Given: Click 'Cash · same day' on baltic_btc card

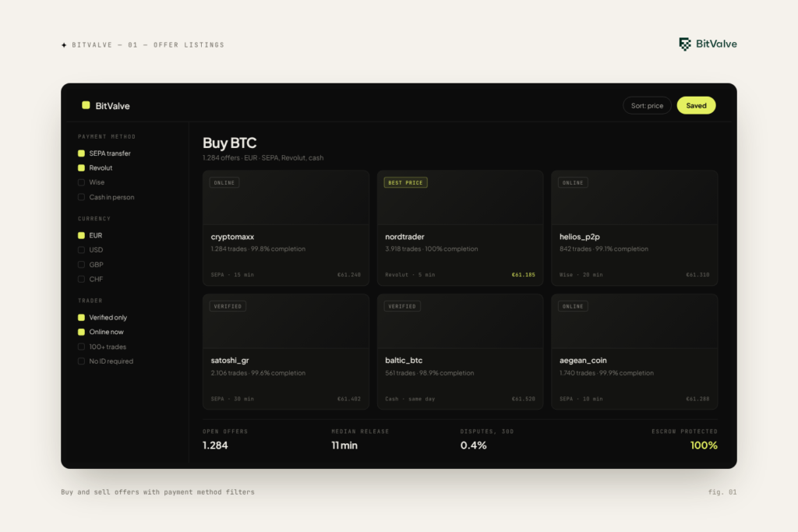Looking at the screenshot, I should (x=410, y=399).
